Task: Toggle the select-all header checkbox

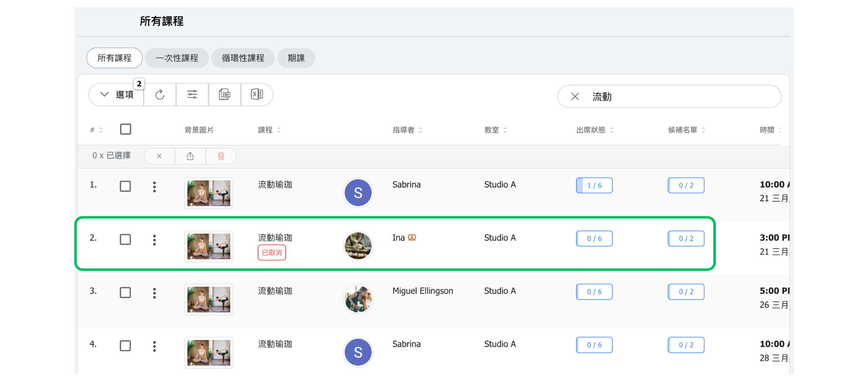Action: click(x=125, y=129)
